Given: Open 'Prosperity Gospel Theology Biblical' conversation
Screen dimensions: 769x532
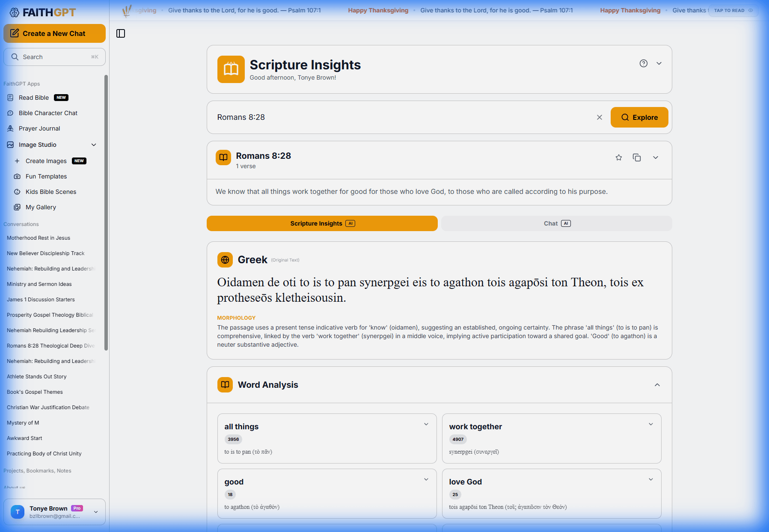Looking at the screenshot, I should pyautogui.click(x=50, y=315).
